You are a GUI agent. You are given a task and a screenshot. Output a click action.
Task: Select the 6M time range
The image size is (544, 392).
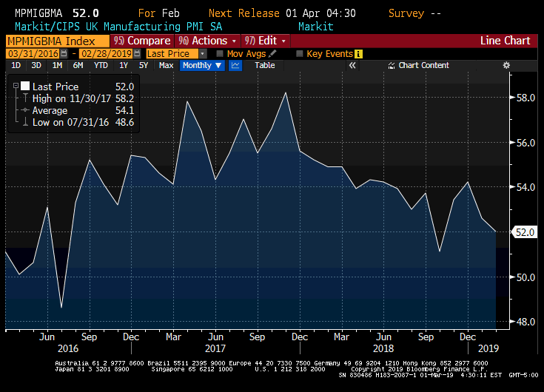point(78,65)
